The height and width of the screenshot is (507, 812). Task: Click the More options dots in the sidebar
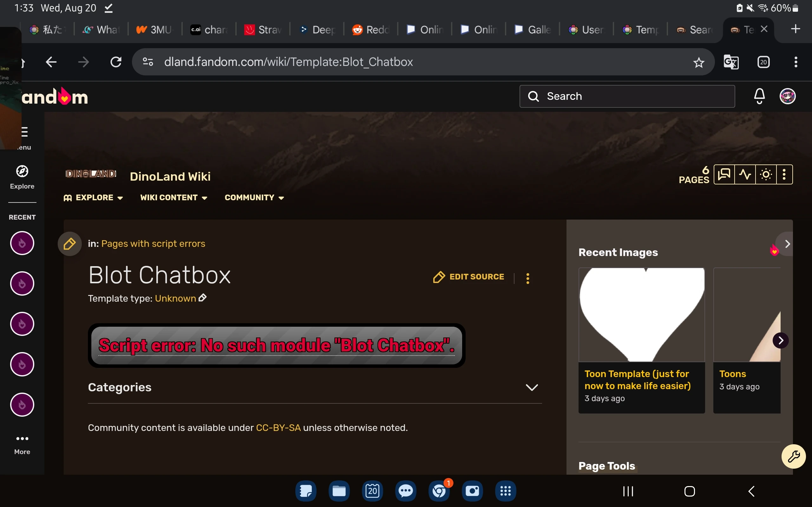[22, 438]
